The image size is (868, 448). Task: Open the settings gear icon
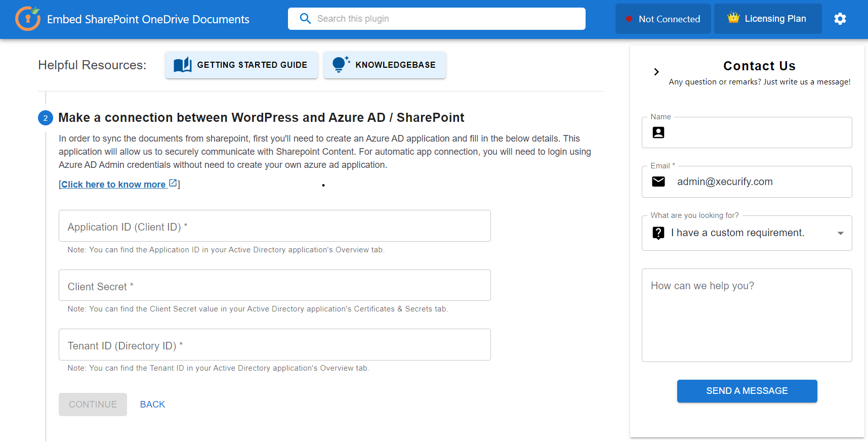pyautogui.click(x=840, y=19)
